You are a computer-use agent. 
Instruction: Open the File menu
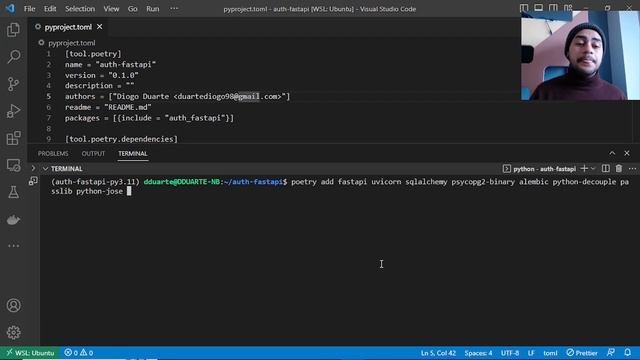pos(29,9)
